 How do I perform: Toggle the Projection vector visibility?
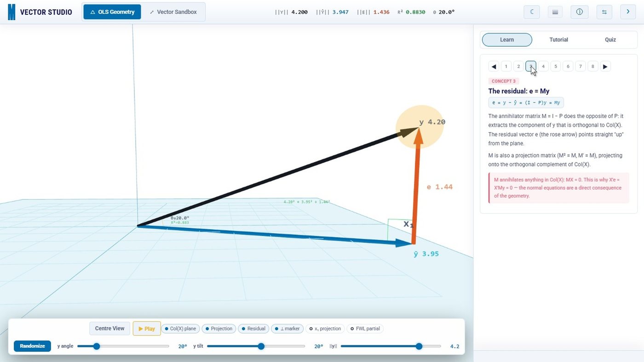tap(219, 328)
